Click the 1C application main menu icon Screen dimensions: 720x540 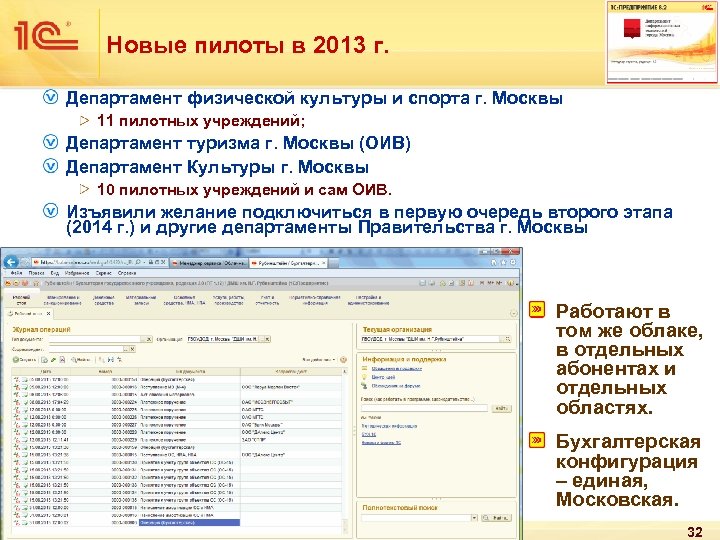click(8, 283)
